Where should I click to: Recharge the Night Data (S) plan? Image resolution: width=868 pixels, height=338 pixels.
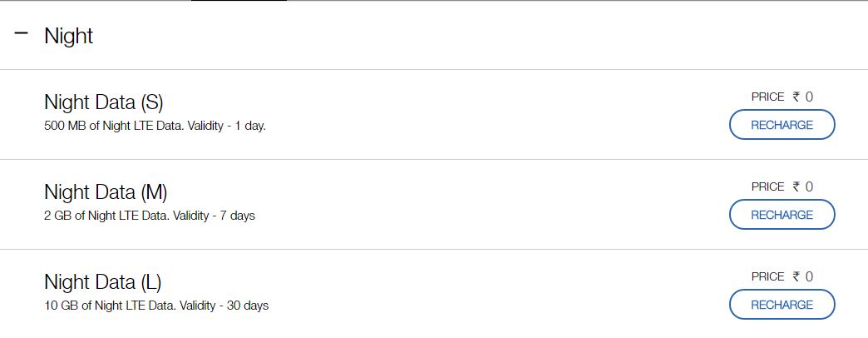point(782,125)
